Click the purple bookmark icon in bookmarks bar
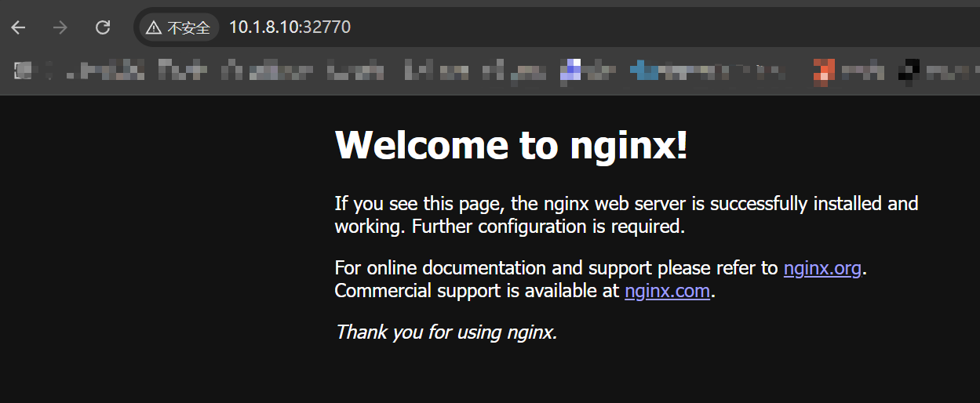The image size is (980, 403). click(x=572, y=71)
